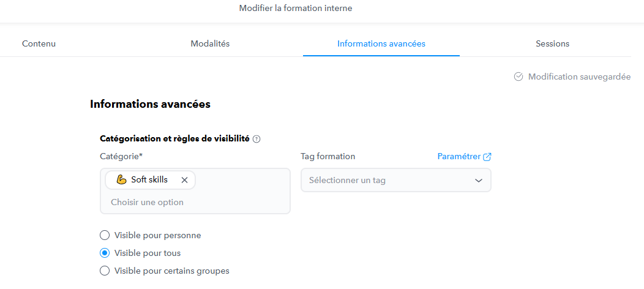Select the Informations avancées tab
The height and width of the screenshot is (289, 644).
click(x=381, y=43)
